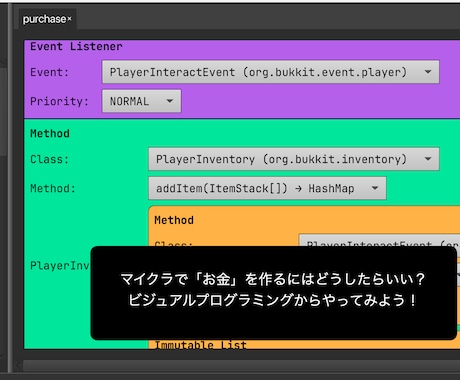Open the PlayerInteractEvent event dropdown
Image resolution: width=460 pixels, height=380 pixels.
[x=271, y=72]
